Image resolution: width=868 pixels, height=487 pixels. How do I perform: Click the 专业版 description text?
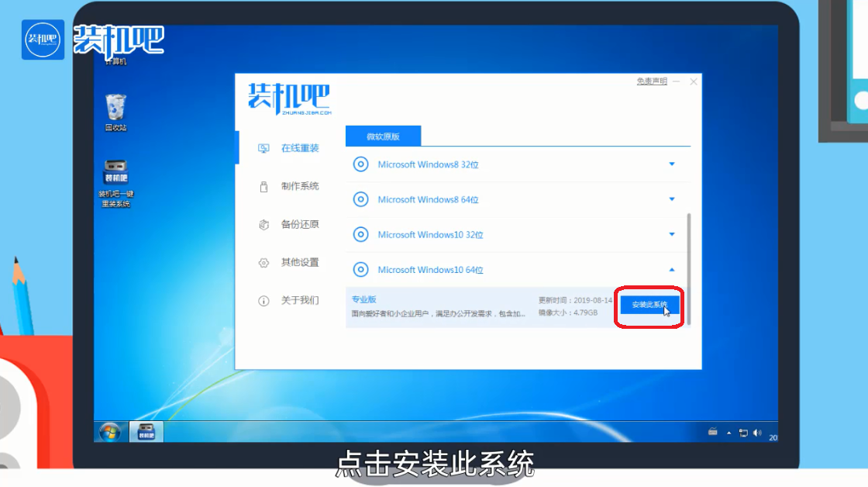tap(439, 313)
